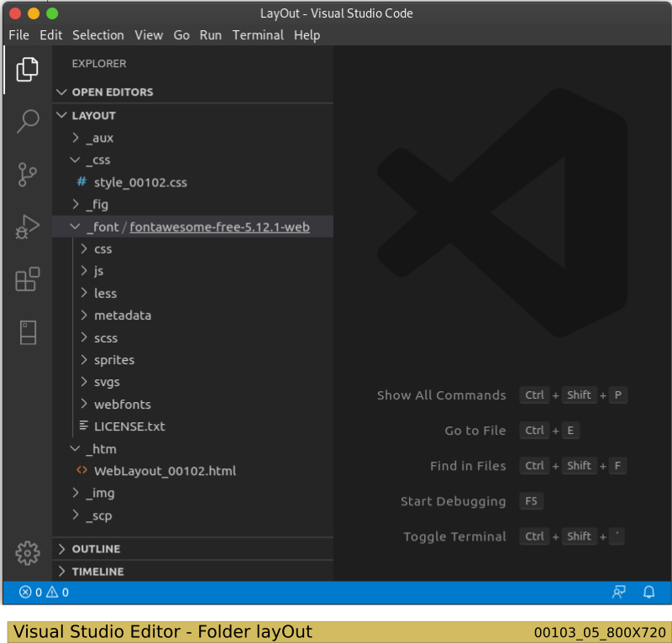Expand the Timeline section
Image resolution: width=672 pixels, height=643 pixels.
[x=61, y=571]
